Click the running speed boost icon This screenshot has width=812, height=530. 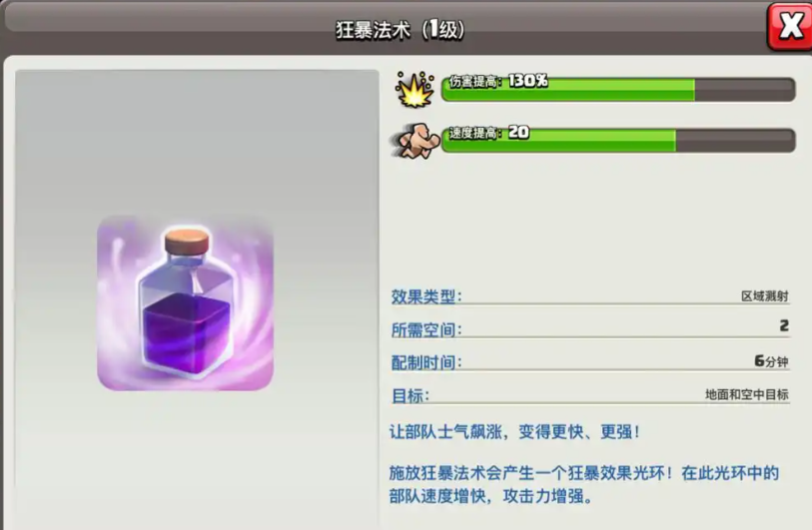click(x=415, y=141)
